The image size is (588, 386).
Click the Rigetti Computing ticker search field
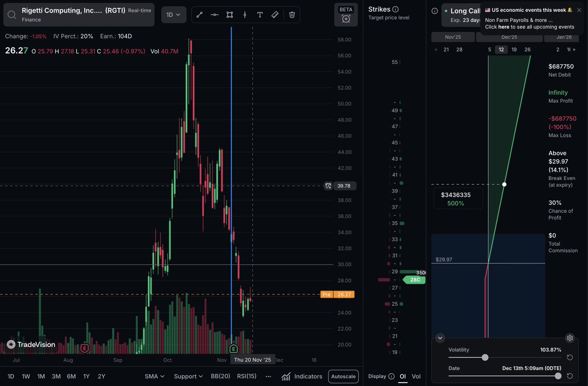coord(79,15)
